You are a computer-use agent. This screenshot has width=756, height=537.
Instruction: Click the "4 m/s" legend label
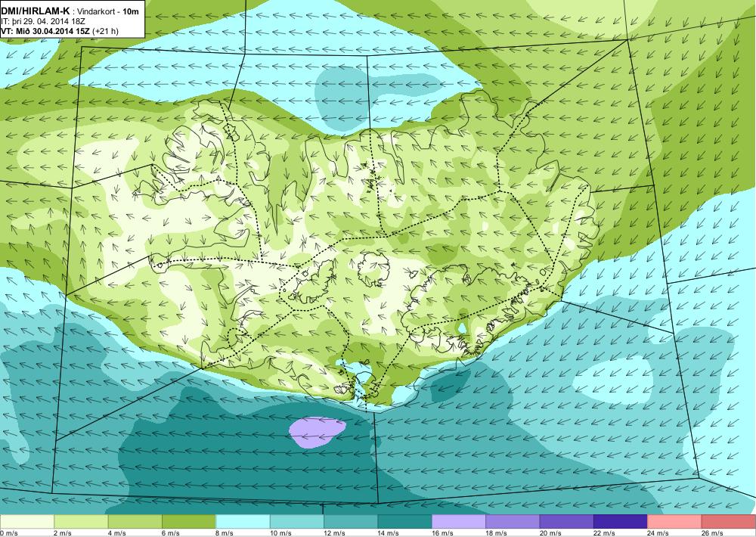(x=116, y=533)
